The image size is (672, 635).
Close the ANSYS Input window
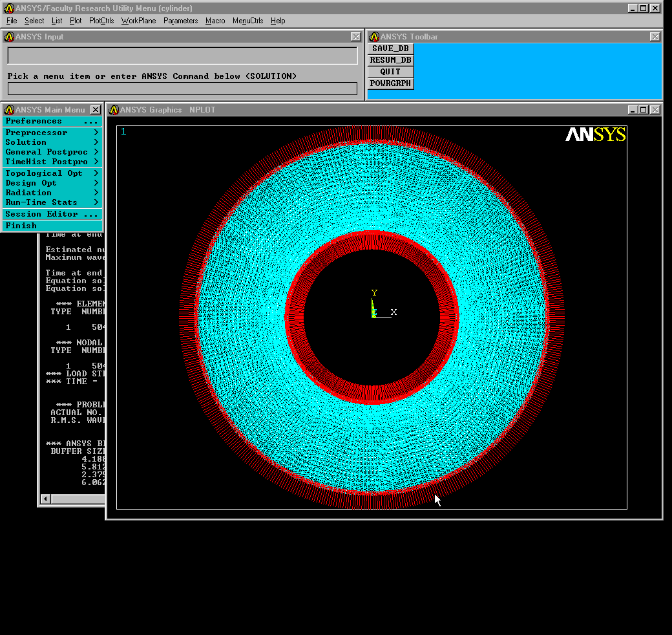point(356,37)
